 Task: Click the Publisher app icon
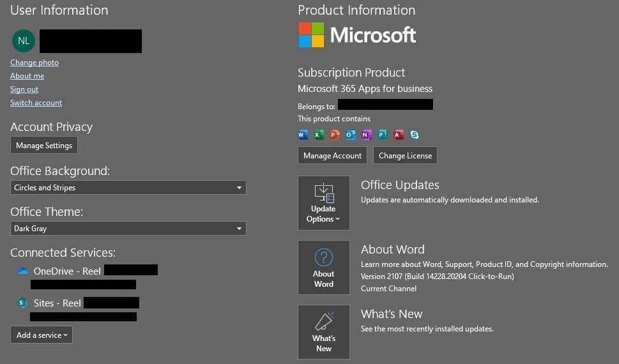pos(383,135)
